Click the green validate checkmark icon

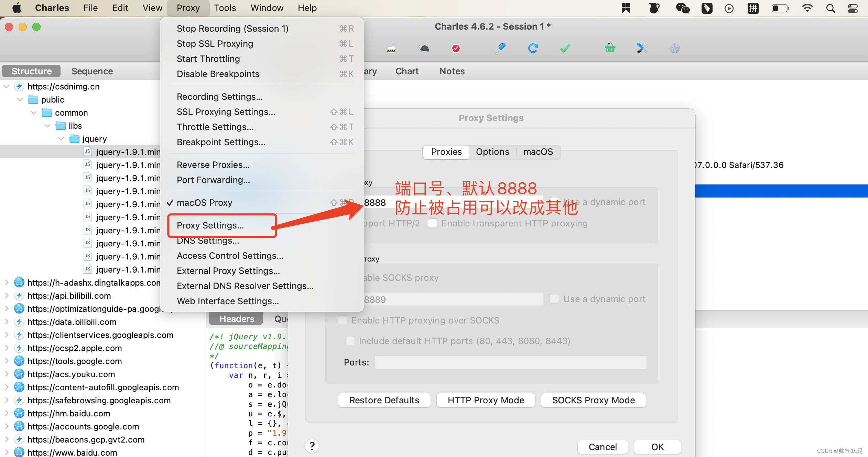click(x=565, y=48)
